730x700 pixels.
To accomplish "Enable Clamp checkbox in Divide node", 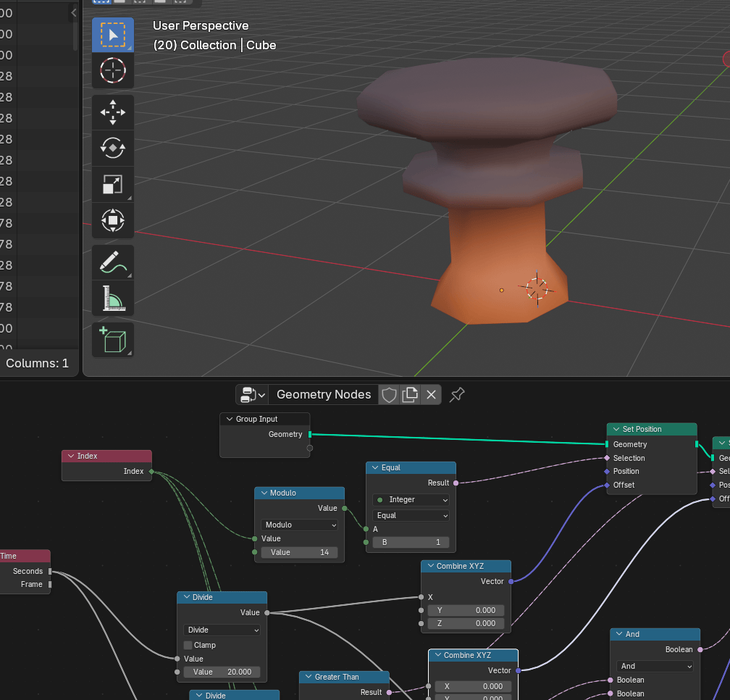I will 188,645.
